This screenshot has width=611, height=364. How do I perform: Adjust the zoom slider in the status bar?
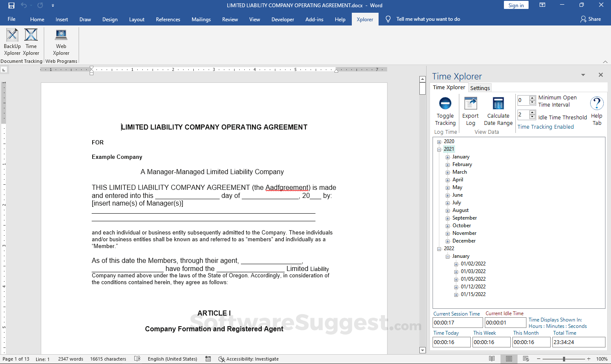click(x=563, y=359)
